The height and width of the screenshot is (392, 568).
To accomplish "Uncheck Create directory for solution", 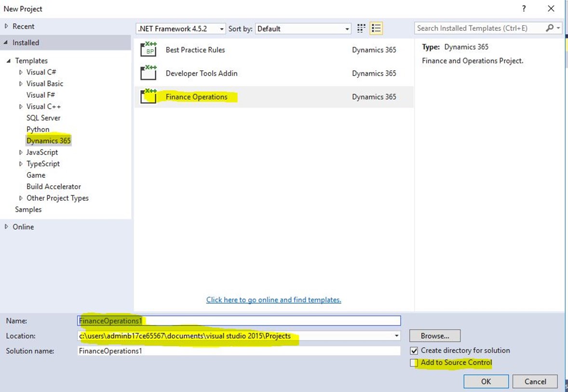I will pyautogui.click(x=414, y=351).
